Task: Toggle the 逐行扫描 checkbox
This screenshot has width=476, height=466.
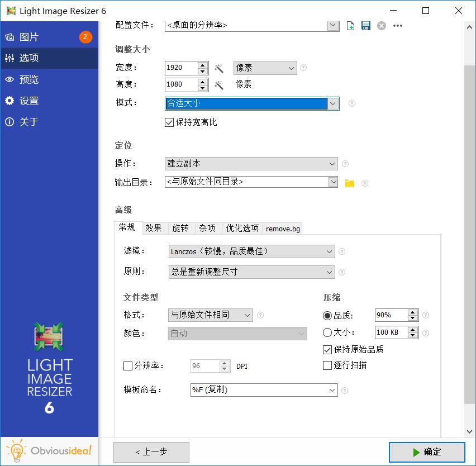Action: (327, 365)
